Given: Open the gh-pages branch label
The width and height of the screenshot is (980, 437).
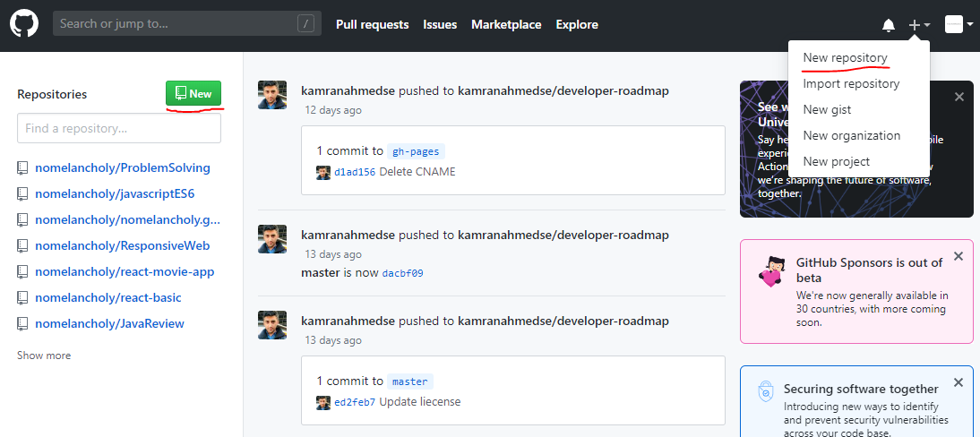Looking at the screenshot, I should coord(416,151).
